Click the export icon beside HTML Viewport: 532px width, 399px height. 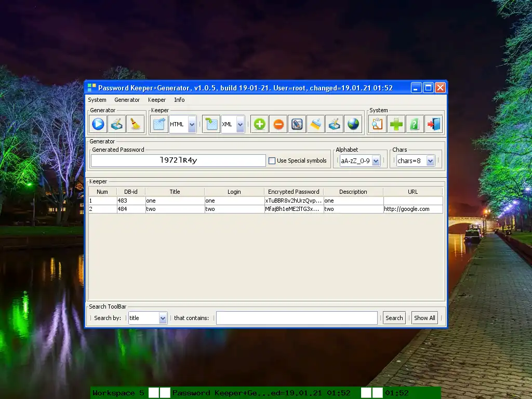pyautogui.click(x=159, y=124)
